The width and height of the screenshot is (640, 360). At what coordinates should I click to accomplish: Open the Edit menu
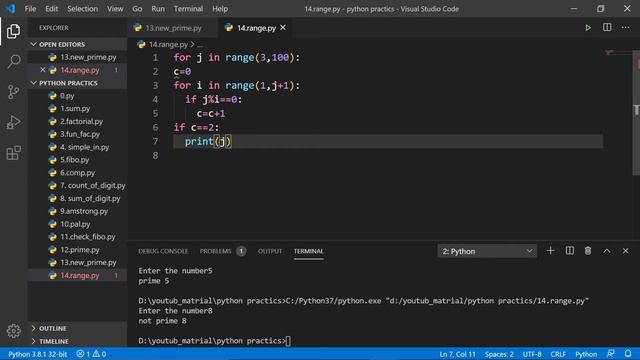pos(51,9)
